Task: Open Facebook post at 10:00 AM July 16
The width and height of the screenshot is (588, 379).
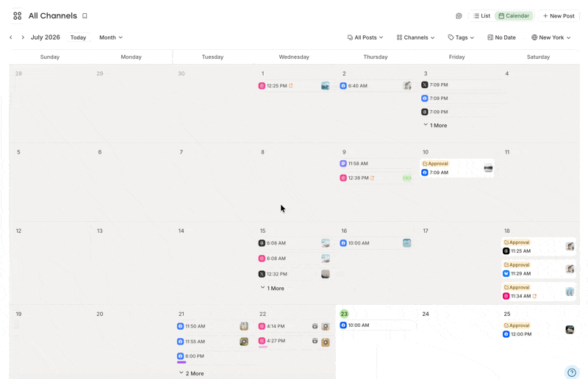Action: 376,243
